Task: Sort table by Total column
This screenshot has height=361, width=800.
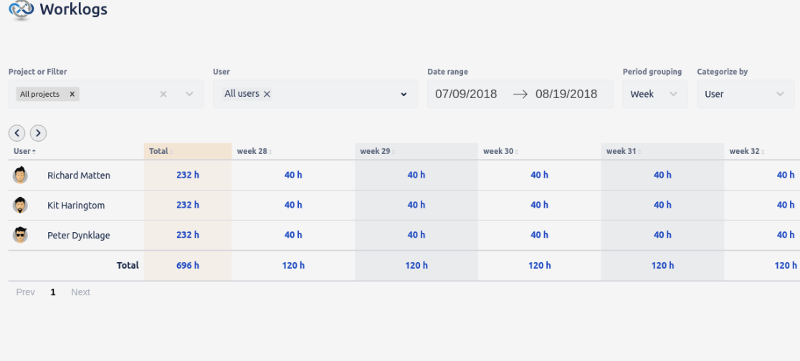Action: [161, 151]
